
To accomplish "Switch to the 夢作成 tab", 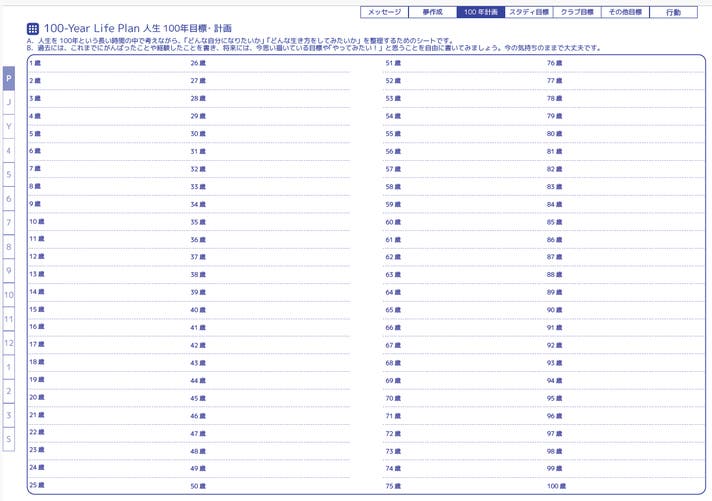I will [431, 12].
